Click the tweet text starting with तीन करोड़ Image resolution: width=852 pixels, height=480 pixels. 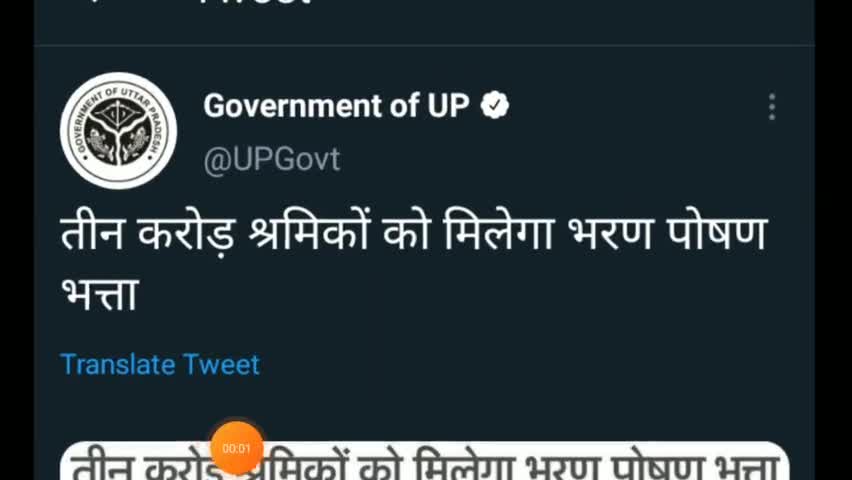[413, 264]
